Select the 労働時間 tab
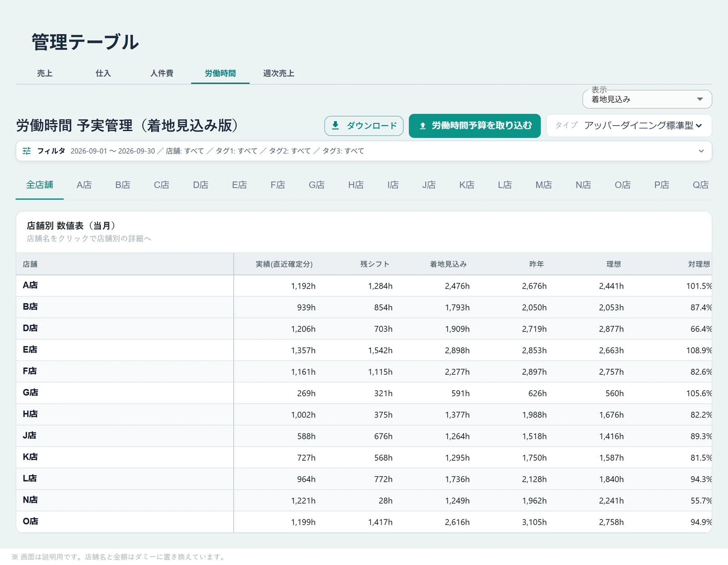 click(220, 73)
